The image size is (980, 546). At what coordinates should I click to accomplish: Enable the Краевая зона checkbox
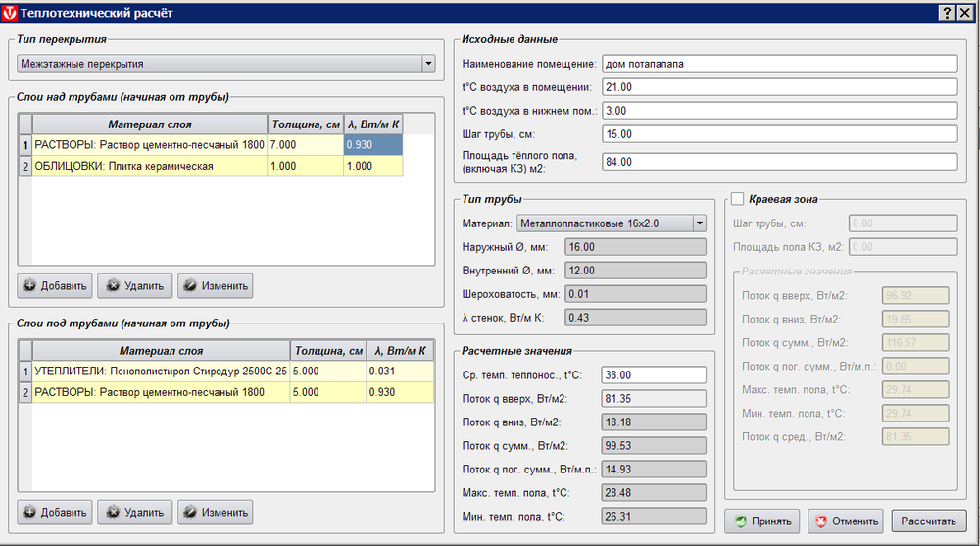click(737, 199)
